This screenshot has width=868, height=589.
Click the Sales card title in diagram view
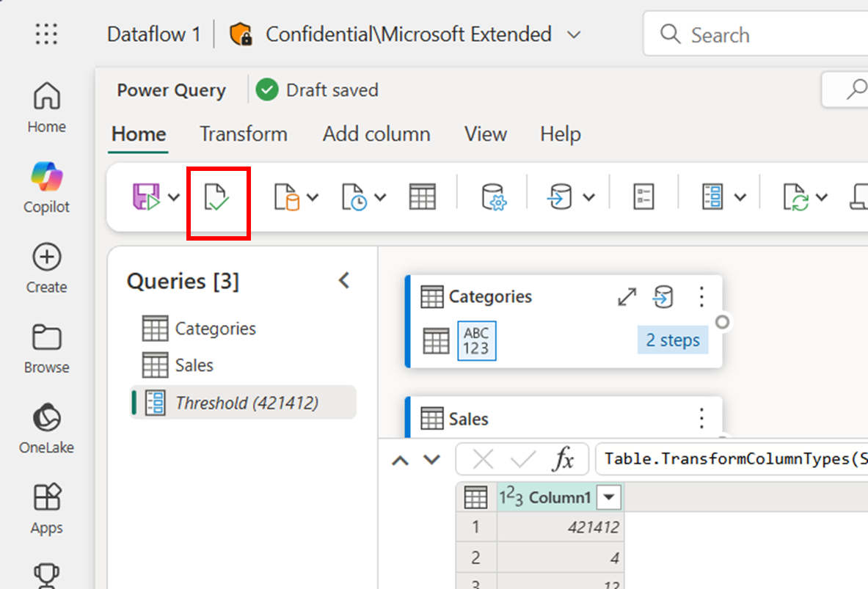coord(468,419)
